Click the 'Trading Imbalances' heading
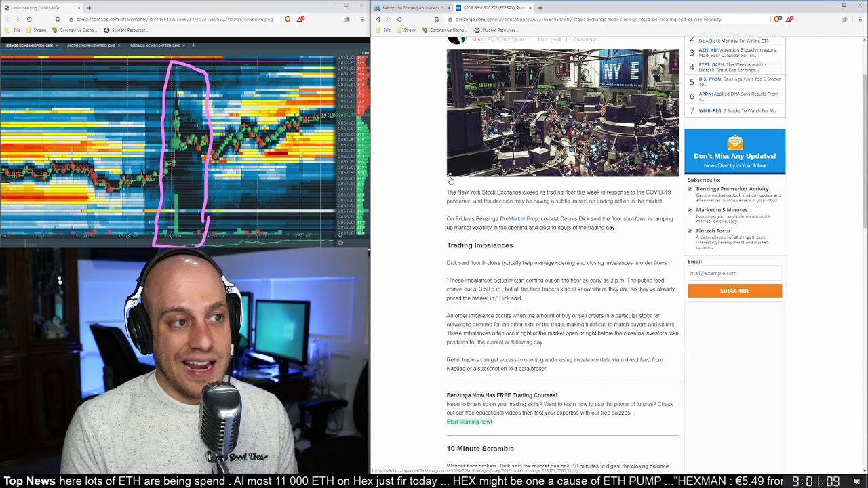The width and height of the screenshot is (868, 488). [x=479, y=245]
